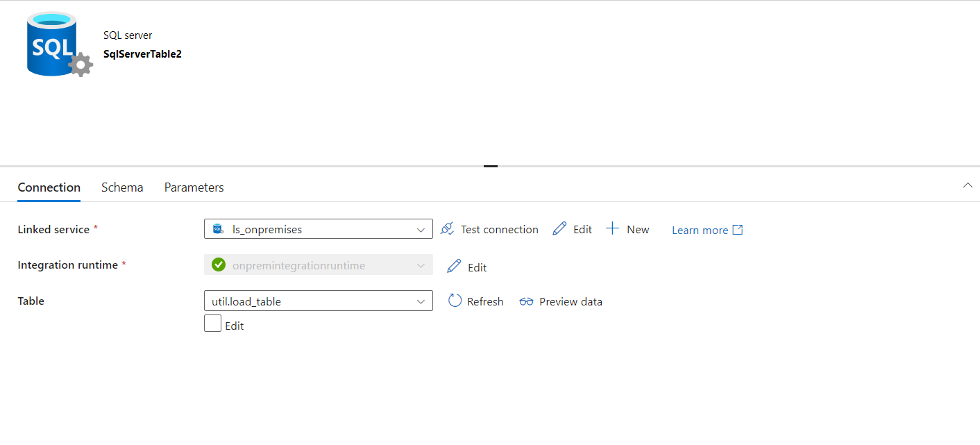Open the Learn more link
Screen dimensions: 980x445
[x=700, y=230]
